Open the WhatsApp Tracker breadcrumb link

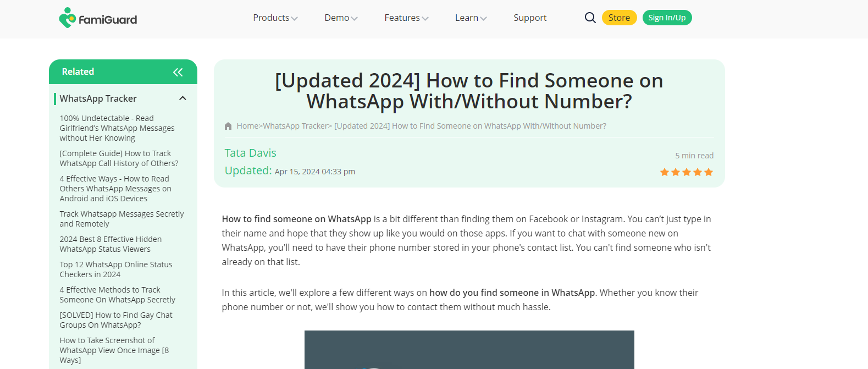(295, 126)
